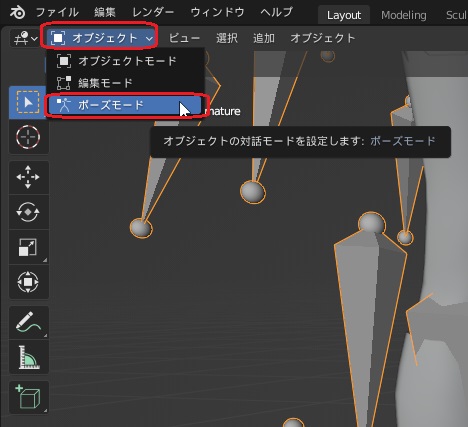Image resolution: width=468 pixels, height=427 pixels.
Task: Choose オブジェクトモード from the list
Action: click(x=124, y=61)
